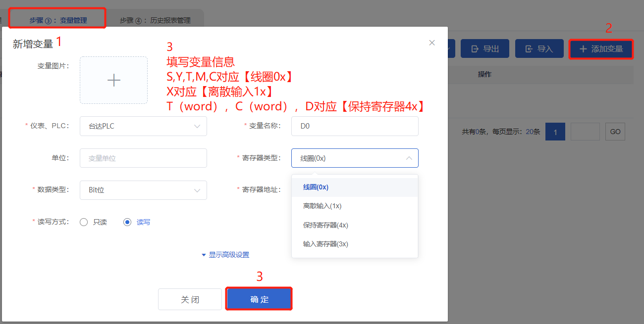This screenshot has height=324, width=644.
Task: Click the 导入 import button
Action: 539,49
